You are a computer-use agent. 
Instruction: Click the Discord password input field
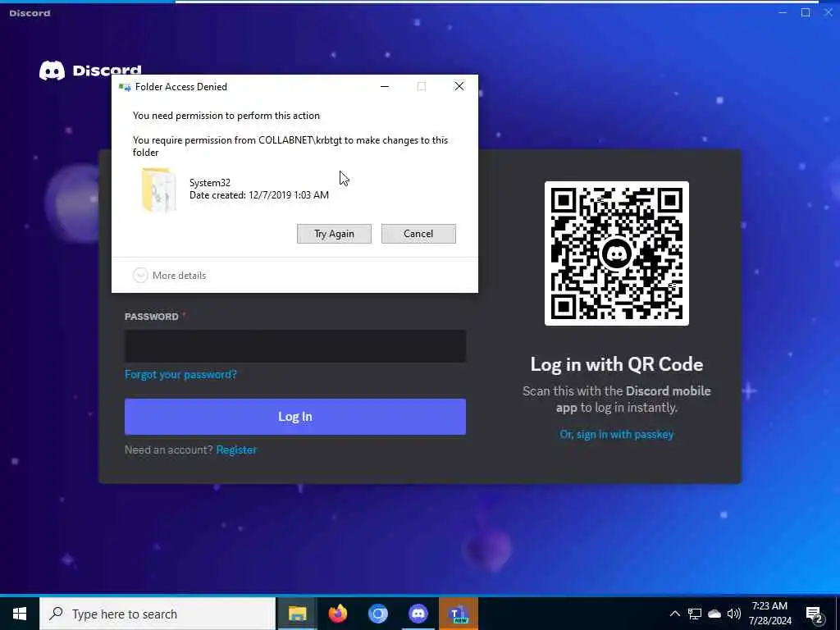click(x=295, y=346)
